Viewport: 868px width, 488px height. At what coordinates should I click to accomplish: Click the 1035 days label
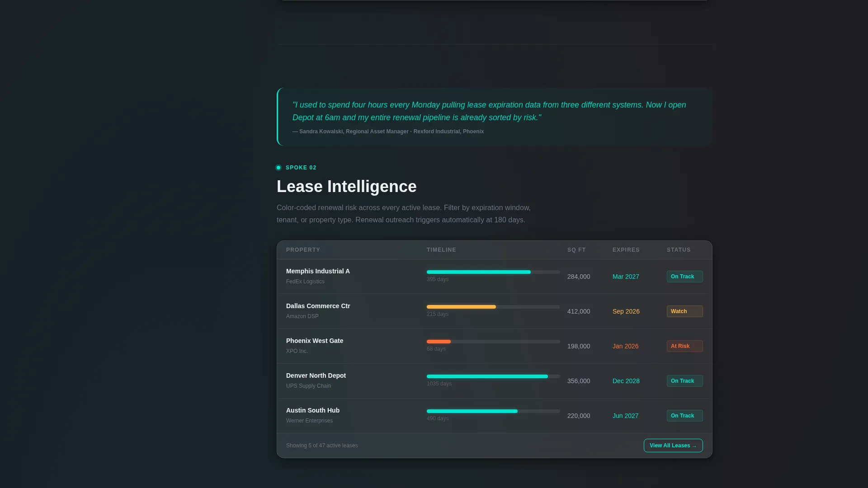(439, 384)
